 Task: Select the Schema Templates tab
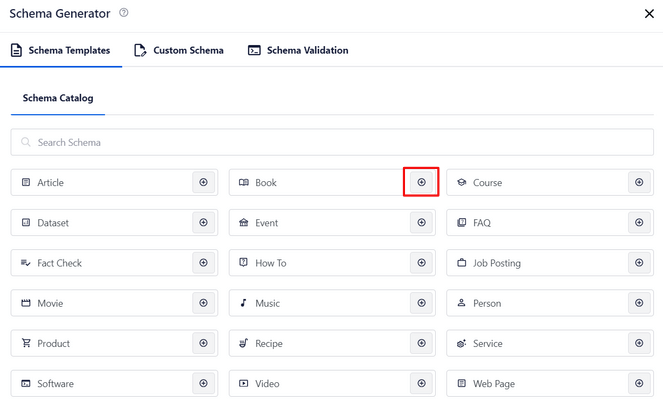pos(60,50)
